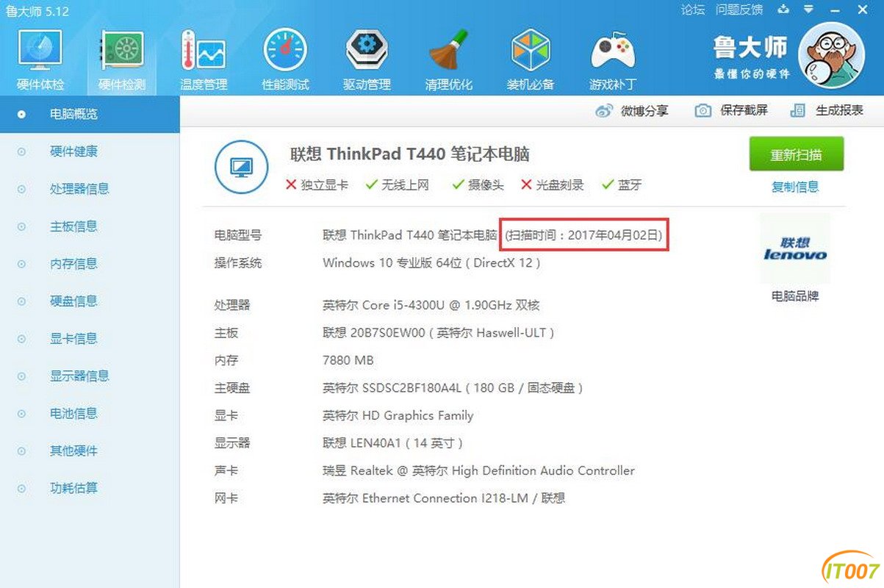884x588 pixels.
Task: Click the HD Graphics Family value
Action: coord(398,416)
